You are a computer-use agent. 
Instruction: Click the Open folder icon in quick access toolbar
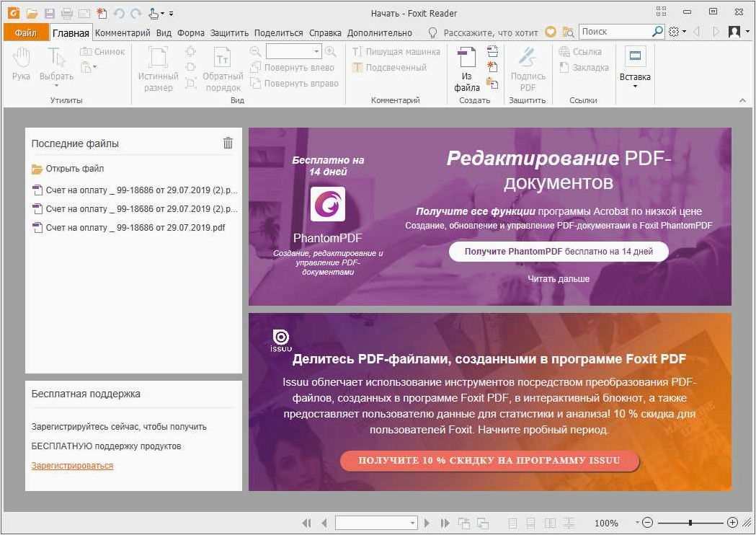32,14
